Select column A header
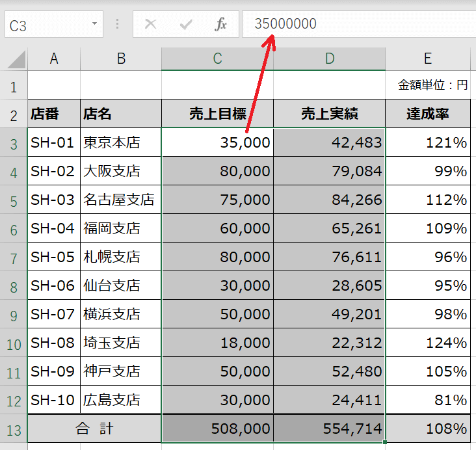Screen dimensions: 476x450 [54, 59]
